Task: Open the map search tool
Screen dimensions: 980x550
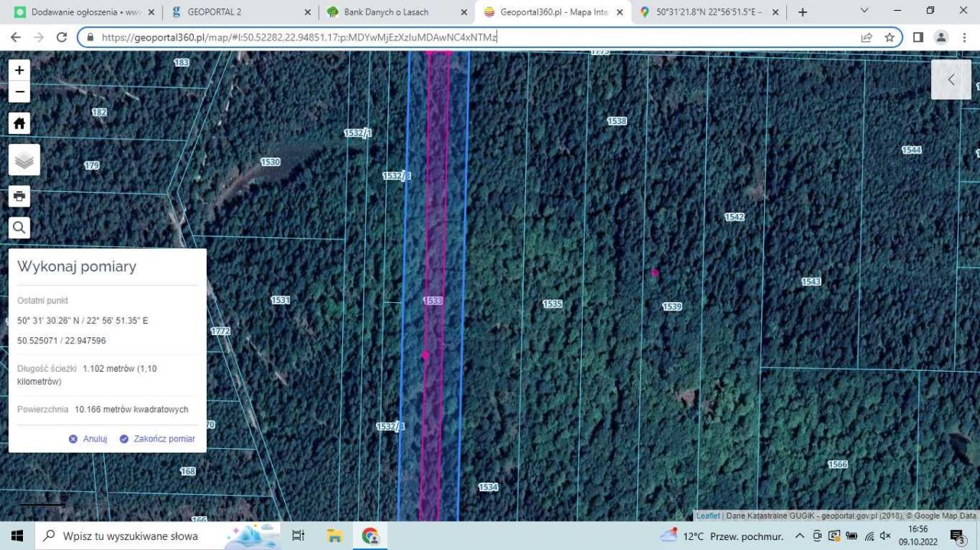Action: click(x=20, y=227)
